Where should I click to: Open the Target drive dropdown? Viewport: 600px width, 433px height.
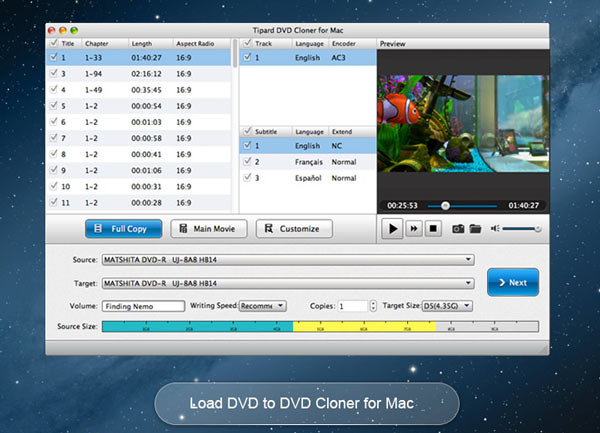click(x=288, y=283)
